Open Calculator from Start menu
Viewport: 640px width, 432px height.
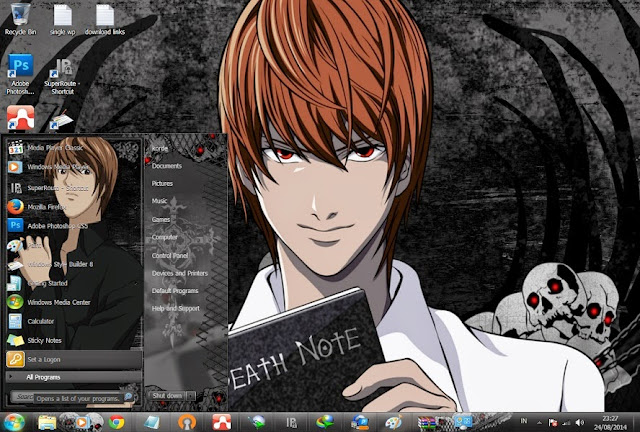tap(73, 321)
